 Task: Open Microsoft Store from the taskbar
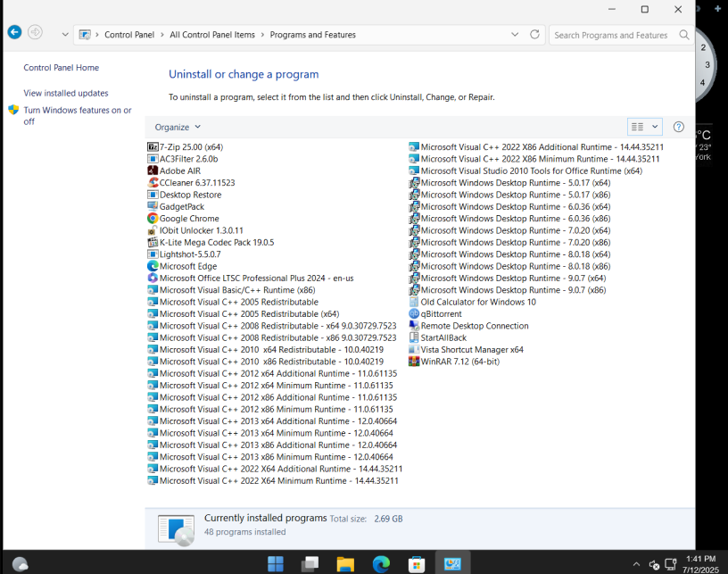pyautogui.click(x=417, y=564)
